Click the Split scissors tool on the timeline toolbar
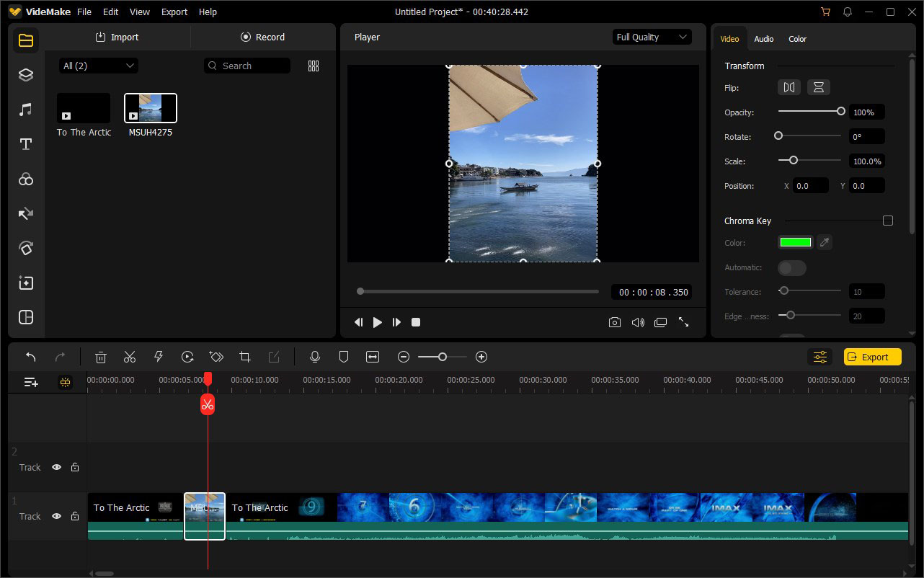Viewport: 924px width, 578px height. pyautogui.click(x=130, y=356)
